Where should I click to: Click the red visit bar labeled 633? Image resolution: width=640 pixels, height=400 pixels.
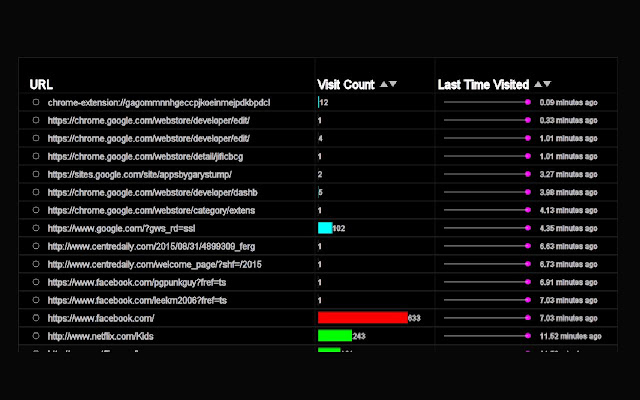point(363,318)
